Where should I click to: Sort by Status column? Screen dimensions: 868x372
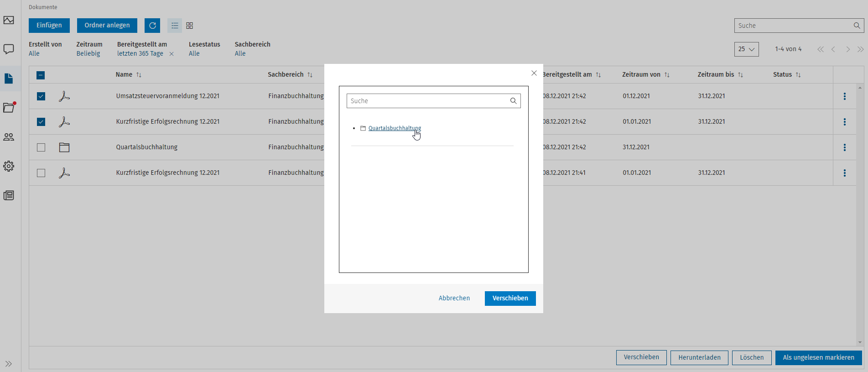click(x=787, y=74)
